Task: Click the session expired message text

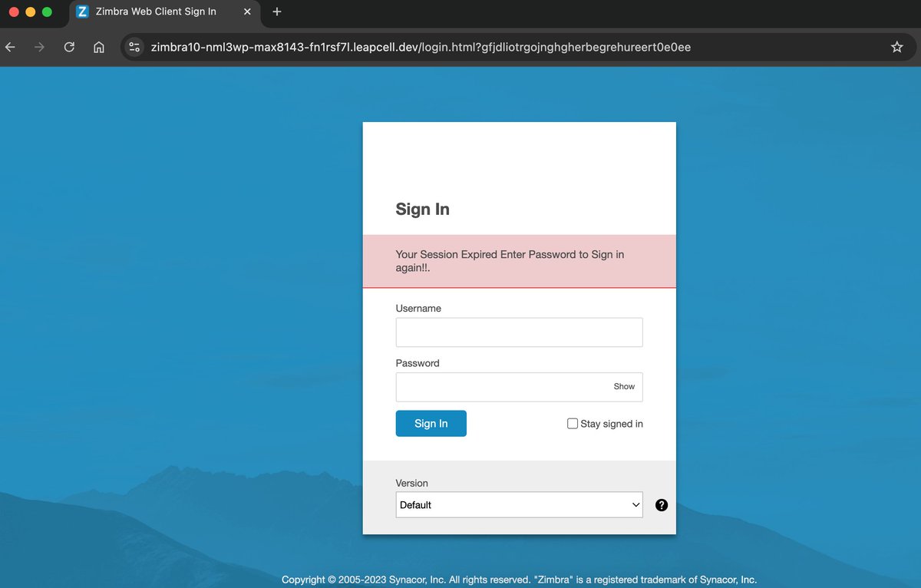Action: 510,262
